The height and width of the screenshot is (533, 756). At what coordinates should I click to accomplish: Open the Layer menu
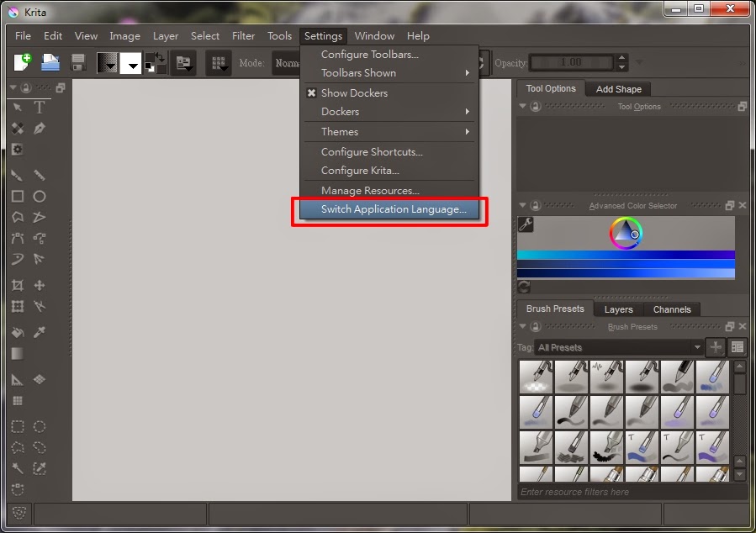(x=166, y=36)
